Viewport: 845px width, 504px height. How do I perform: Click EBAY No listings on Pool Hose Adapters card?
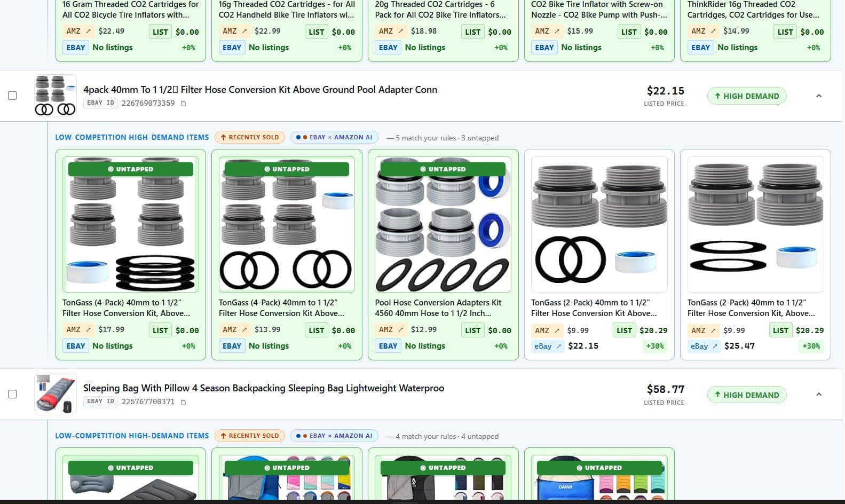pyautogui.click(x=410, y=346)
